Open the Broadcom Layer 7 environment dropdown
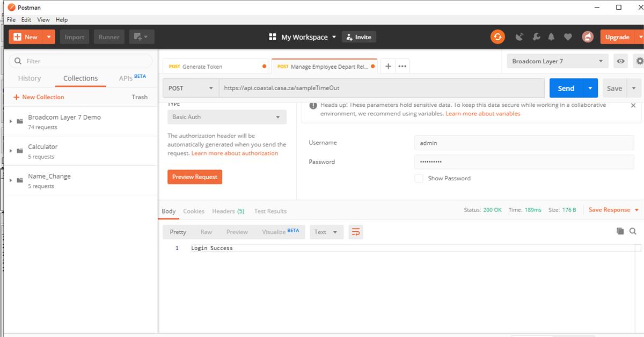 tap(557, 61)
